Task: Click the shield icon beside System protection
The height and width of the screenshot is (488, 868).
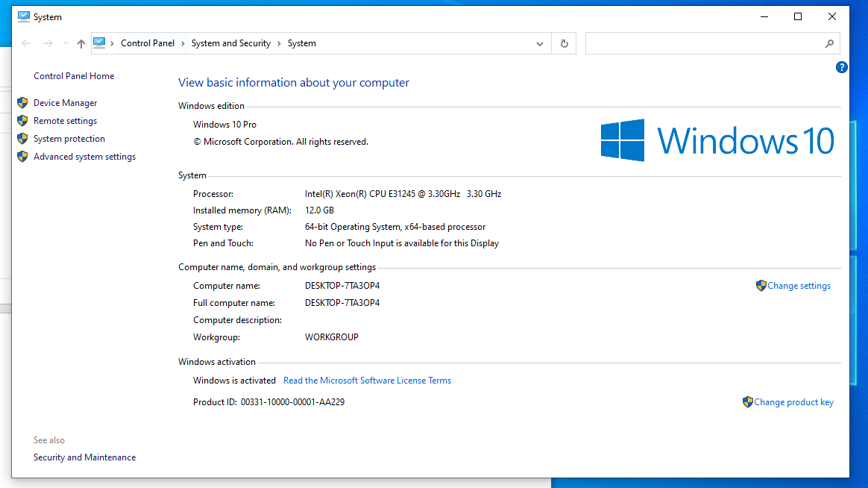Action: coord(22,139)
